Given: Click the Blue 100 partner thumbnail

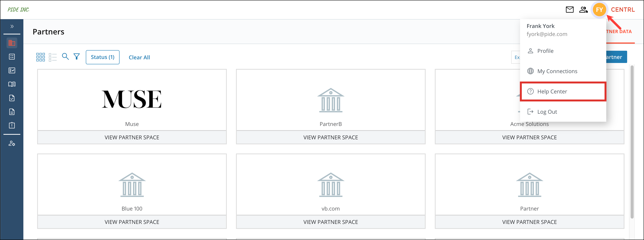Looking at the screenshot, I should click(x=132, y=185).
